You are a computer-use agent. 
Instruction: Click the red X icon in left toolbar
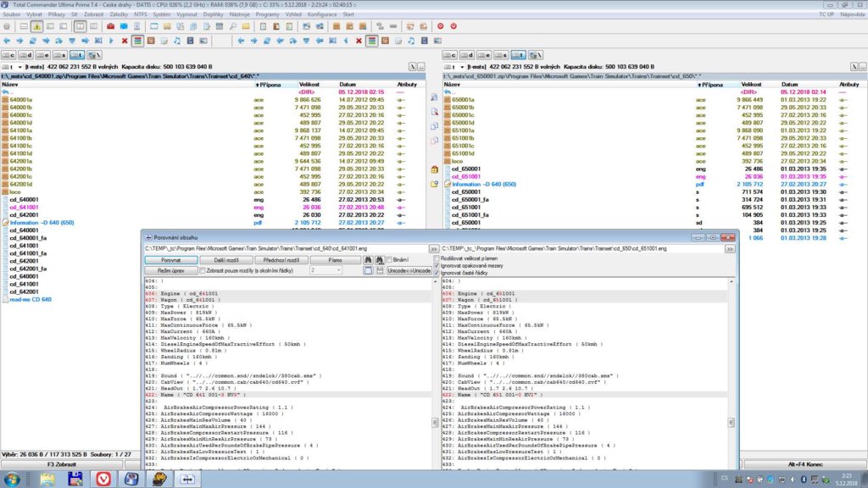[125, 41]
